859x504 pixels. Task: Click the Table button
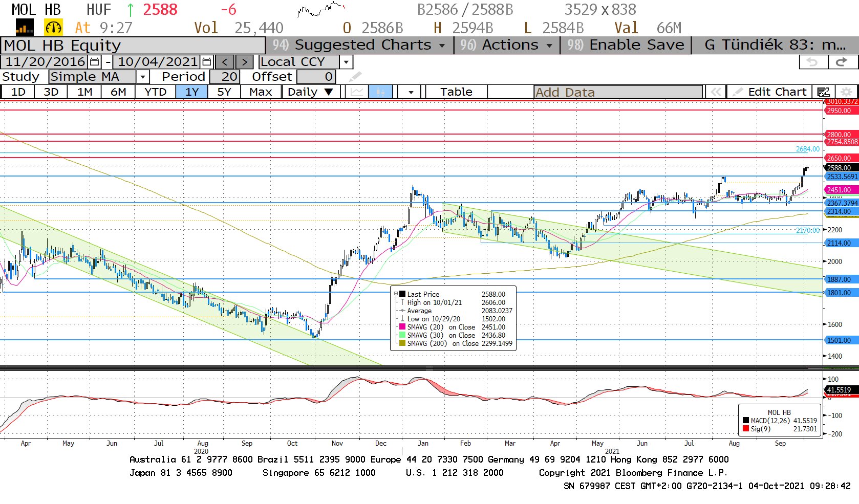coord(456,92)
